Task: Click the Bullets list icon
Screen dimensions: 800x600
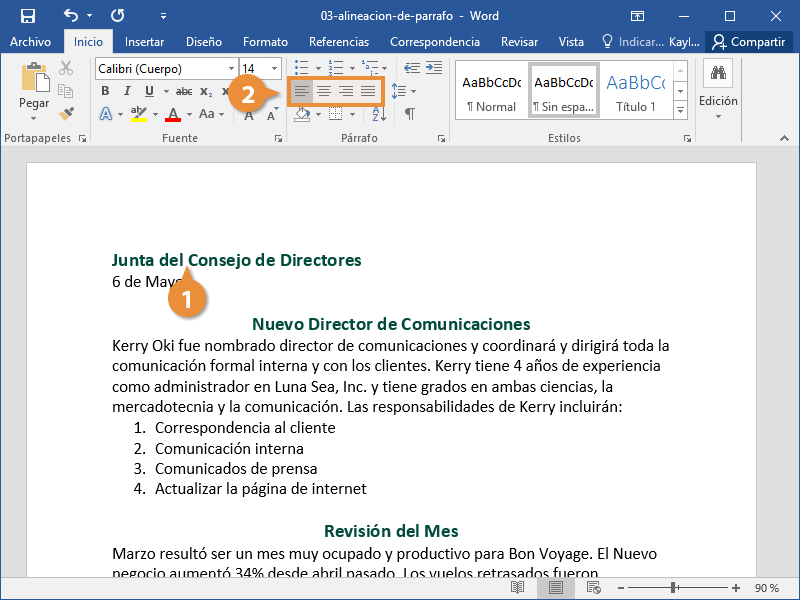Action: click(x=302, y=67)
